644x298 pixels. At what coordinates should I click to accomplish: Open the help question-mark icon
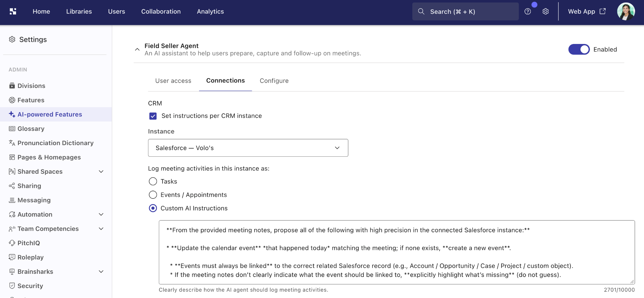tap(528, 11)
